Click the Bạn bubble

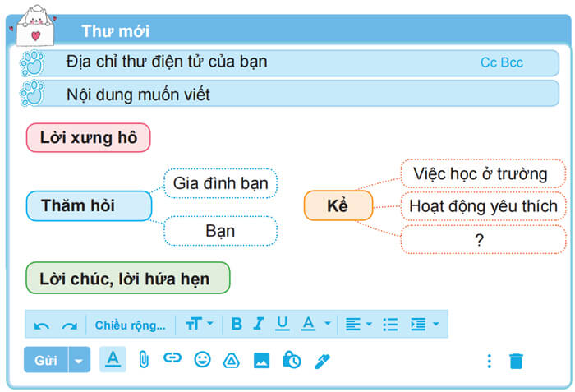(221, 231)
